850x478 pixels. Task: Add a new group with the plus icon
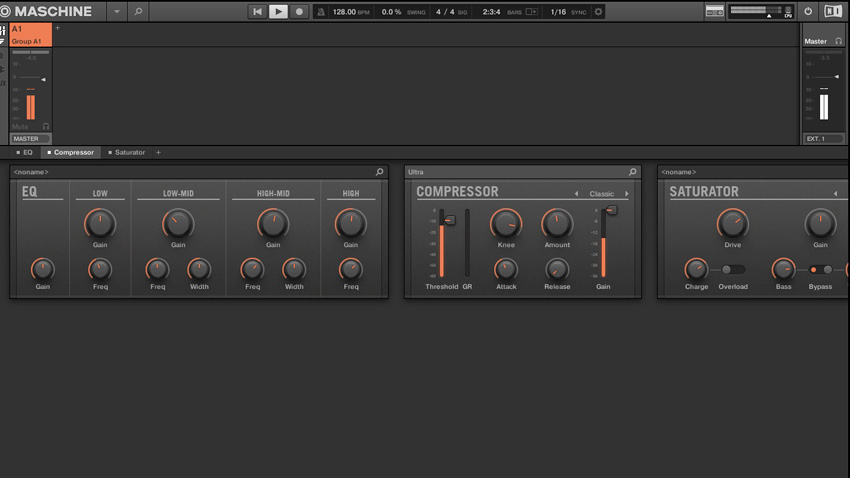click(x=57, y=28)
